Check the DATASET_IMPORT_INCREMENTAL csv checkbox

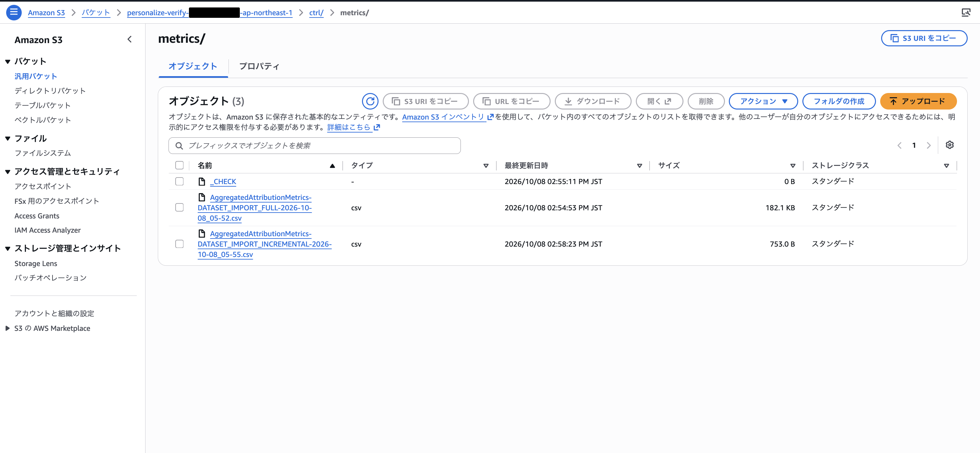(179, 244)
